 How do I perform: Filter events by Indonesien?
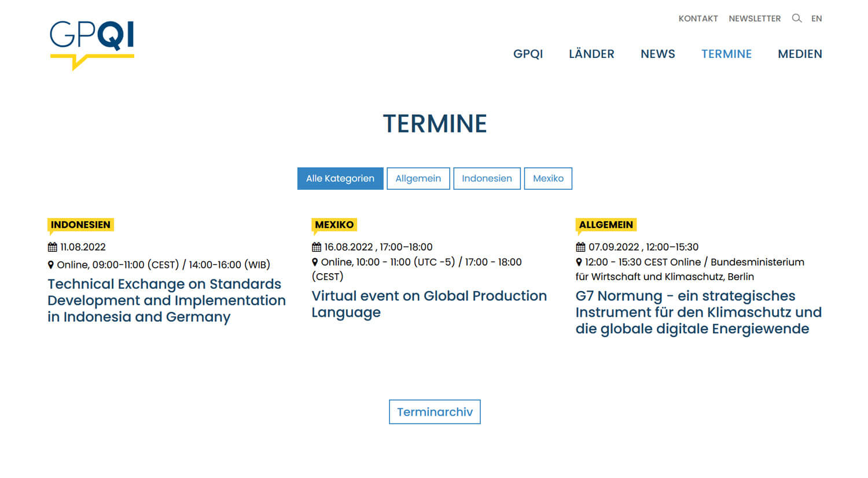pos(487,179)
